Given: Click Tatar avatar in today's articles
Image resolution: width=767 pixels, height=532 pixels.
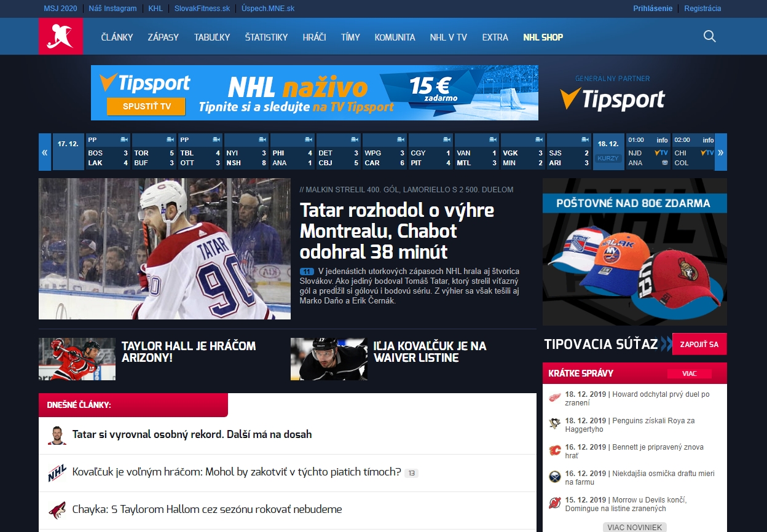Looking at the screenshot, I should pyautogui.click(x=57, y=435).
